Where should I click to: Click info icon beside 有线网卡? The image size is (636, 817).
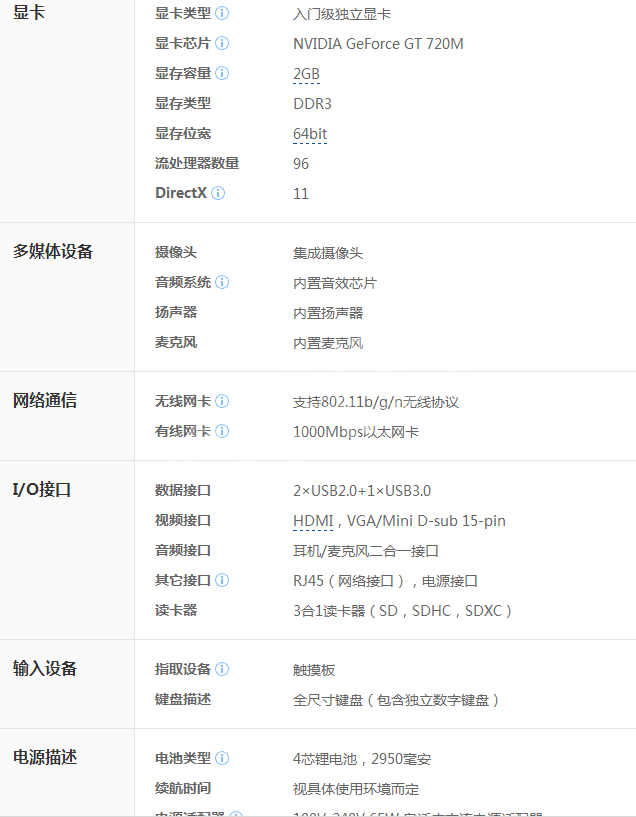tap(222, 431)
